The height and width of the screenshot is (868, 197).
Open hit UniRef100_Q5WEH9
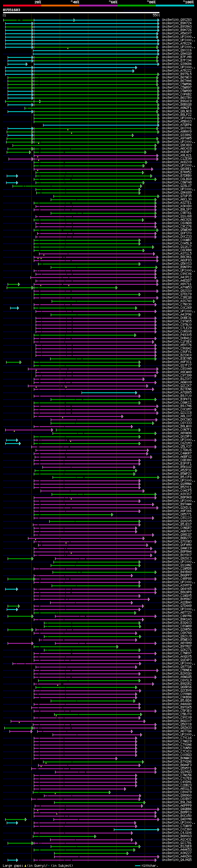[x=177, y=230]
